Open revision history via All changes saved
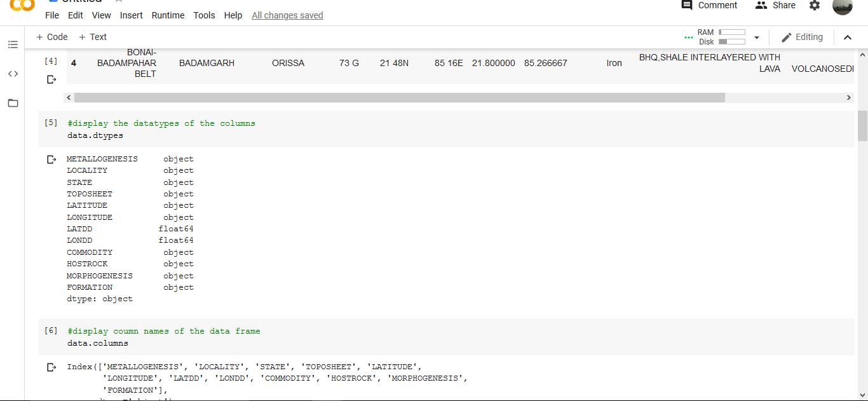This screenshot has width=868, height=401. [287, 15]
